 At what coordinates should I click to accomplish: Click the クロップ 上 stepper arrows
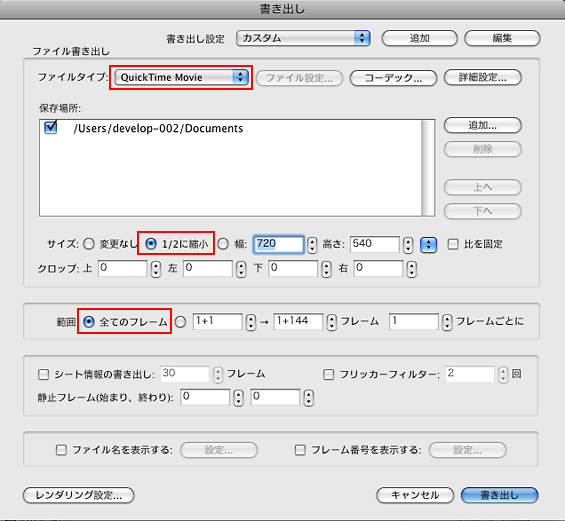click(156, 269)
